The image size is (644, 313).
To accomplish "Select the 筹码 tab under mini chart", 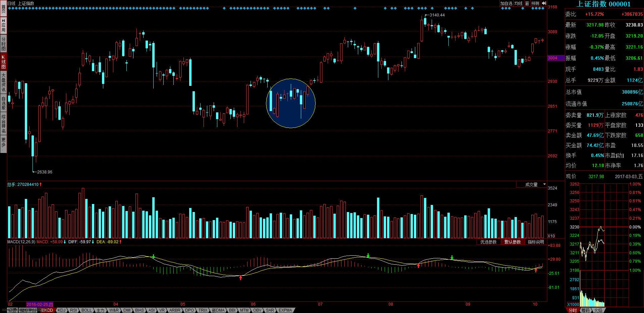I will point(585,310).
